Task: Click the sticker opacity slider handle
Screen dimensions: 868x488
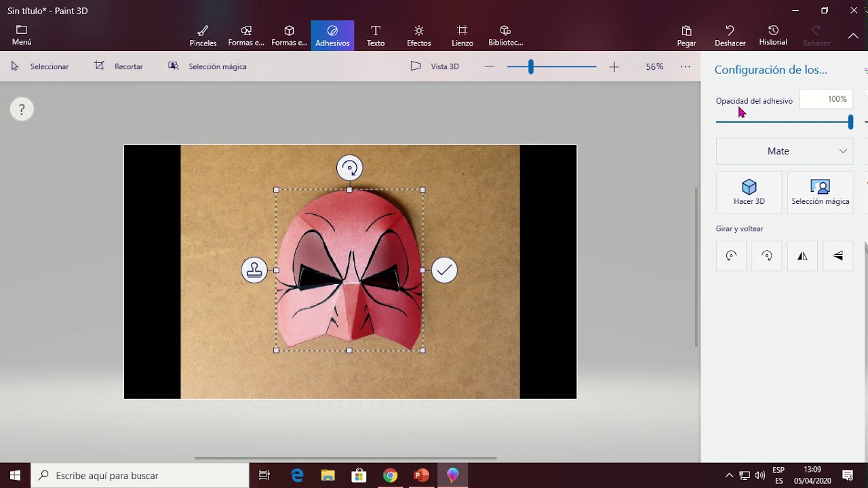Action: [850, 122]
